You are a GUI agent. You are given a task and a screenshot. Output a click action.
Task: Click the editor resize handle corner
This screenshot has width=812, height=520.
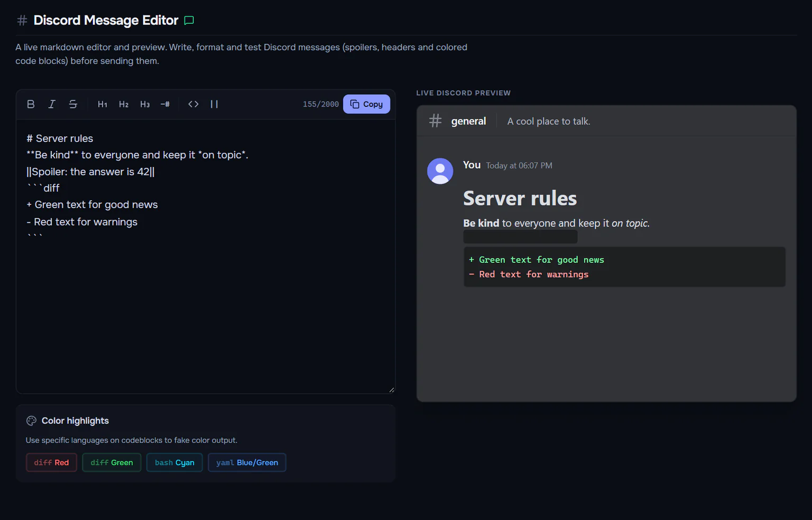click(391, 390)
